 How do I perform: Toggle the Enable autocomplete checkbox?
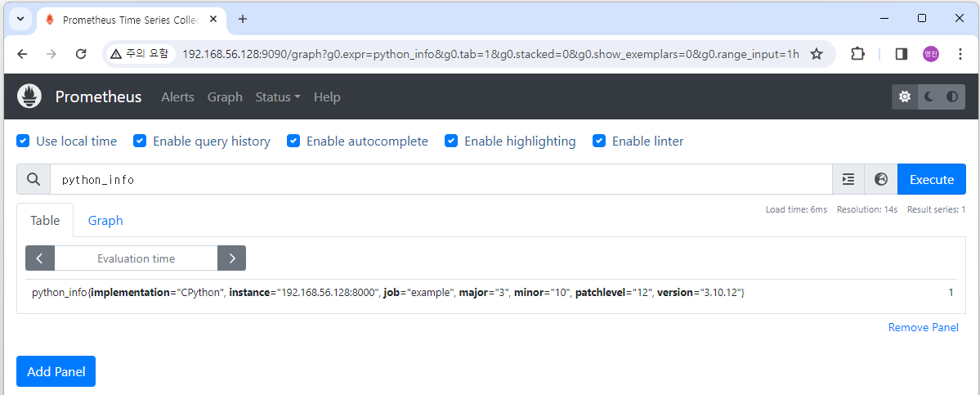point(293,141)
